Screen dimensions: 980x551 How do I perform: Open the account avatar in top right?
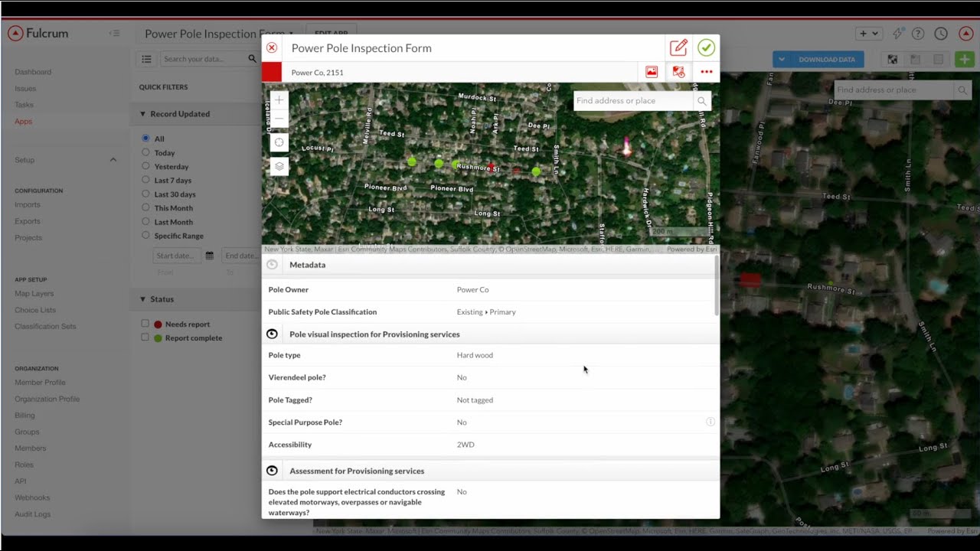(966, 34)
